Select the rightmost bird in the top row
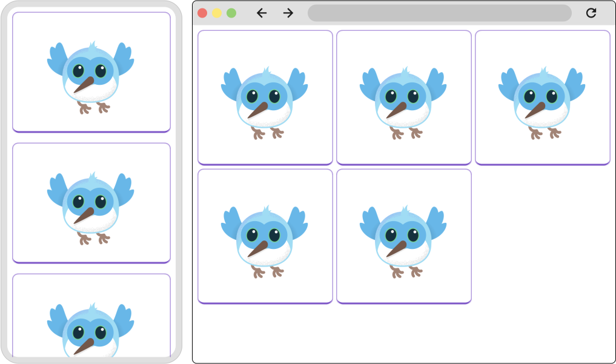The height and width of the screenshot is (364, 616). tap(543, 97)
